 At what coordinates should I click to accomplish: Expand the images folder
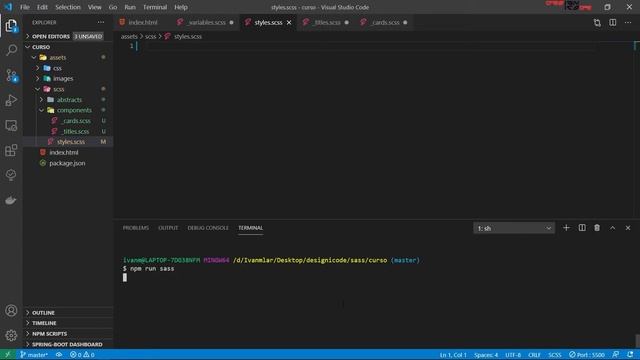coord(68,78)
